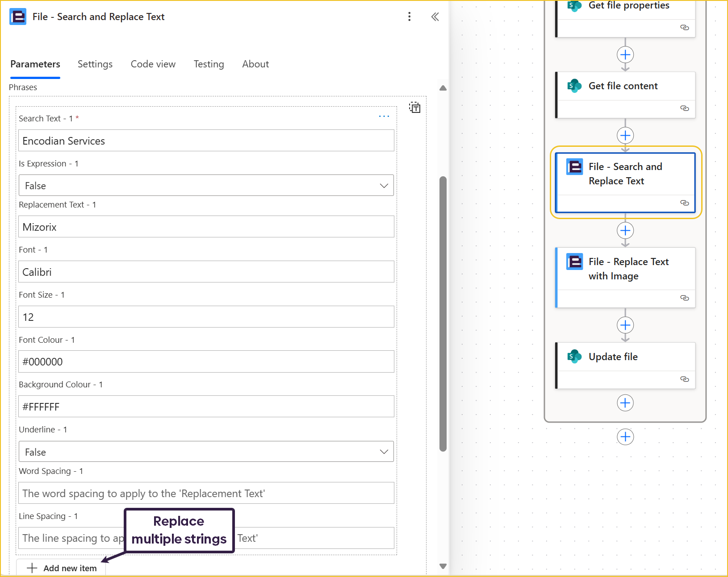Click the Font Colour #000000 field
Screen dimensions: 728x577
[x=206, y=361]
